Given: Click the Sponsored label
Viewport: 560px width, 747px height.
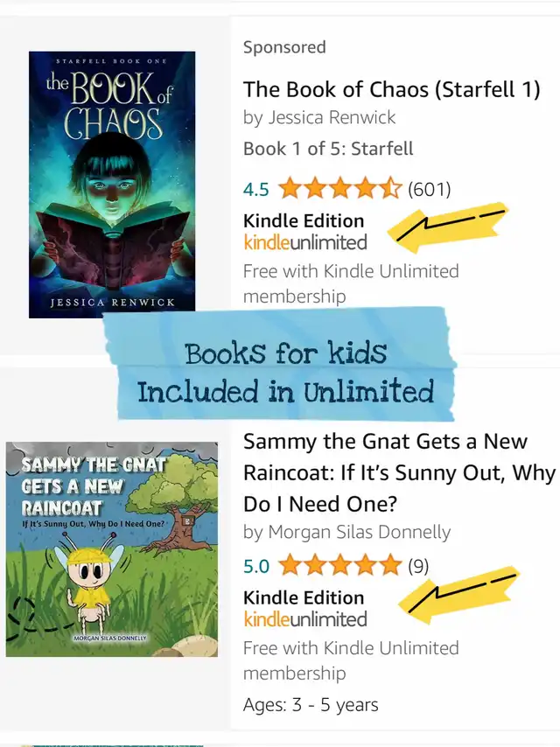Looking at the screenshot, I should click(284, 47).
